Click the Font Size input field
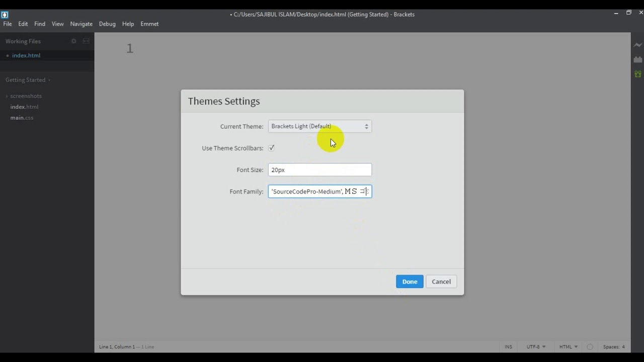 coord(320,170)
